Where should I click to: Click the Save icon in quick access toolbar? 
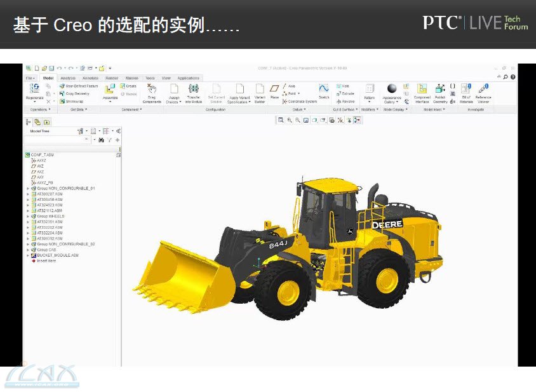point(51,69)
